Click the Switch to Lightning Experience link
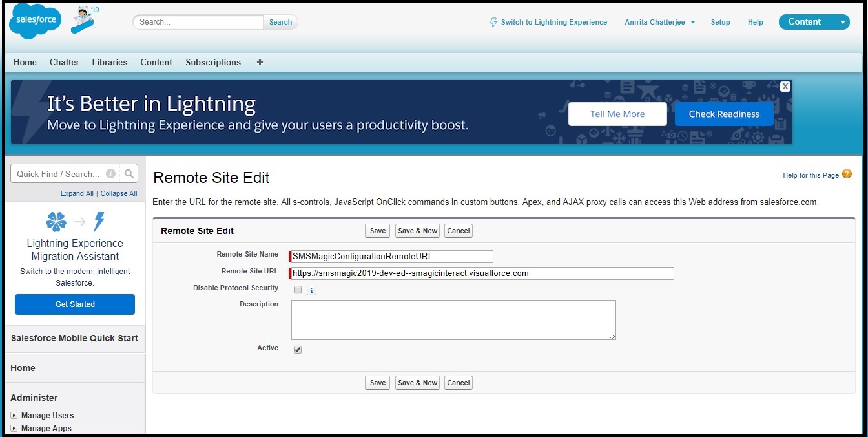 pyautogui.click(x=554, y=22)
